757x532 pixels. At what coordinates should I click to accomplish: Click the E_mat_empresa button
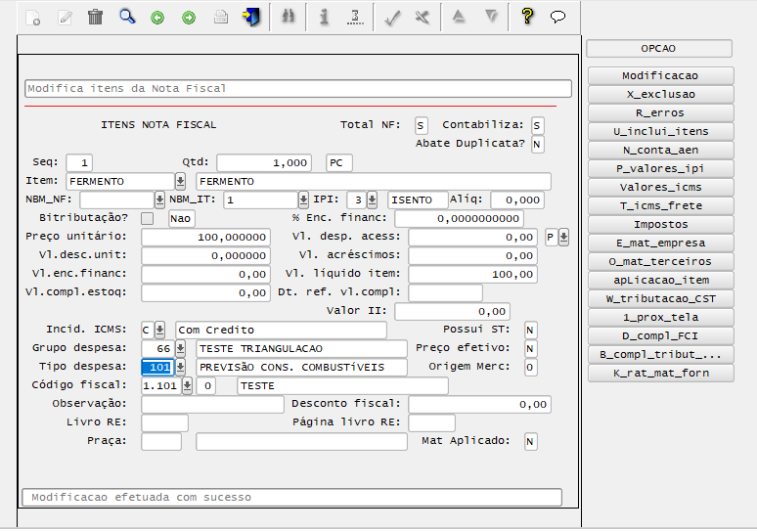[x=660, y=243]
